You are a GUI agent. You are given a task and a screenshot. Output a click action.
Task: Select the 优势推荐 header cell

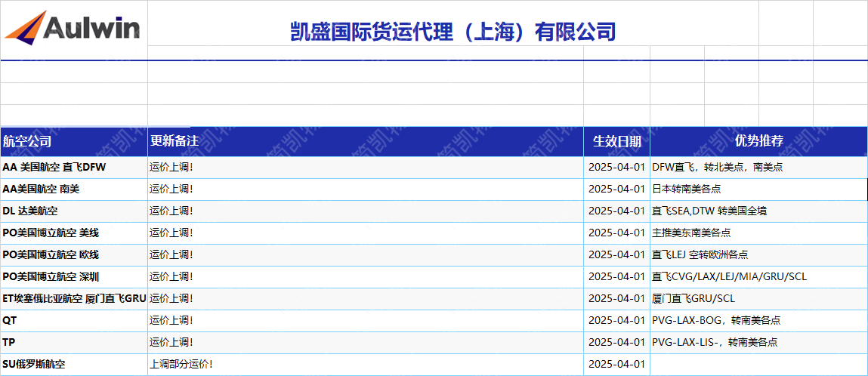(759, 141)
